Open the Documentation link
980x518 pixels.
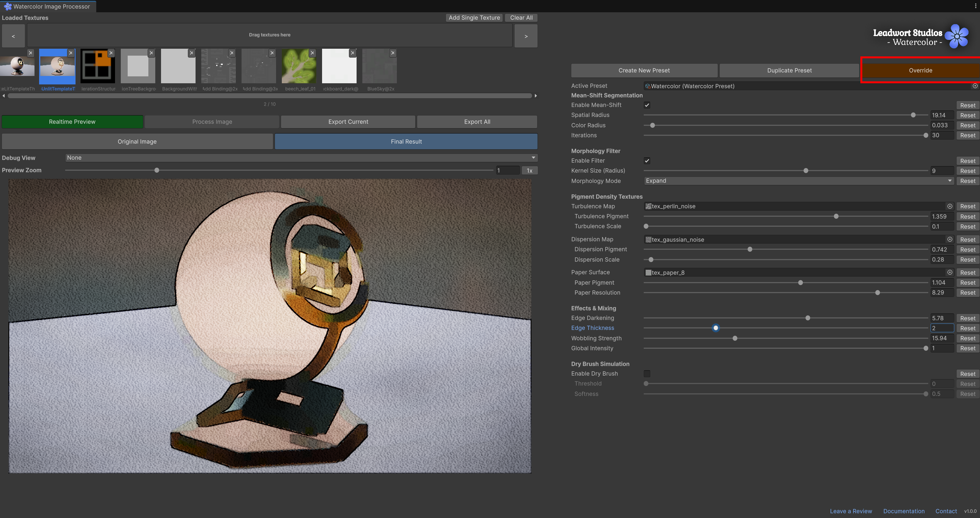[x=904, y=511]
